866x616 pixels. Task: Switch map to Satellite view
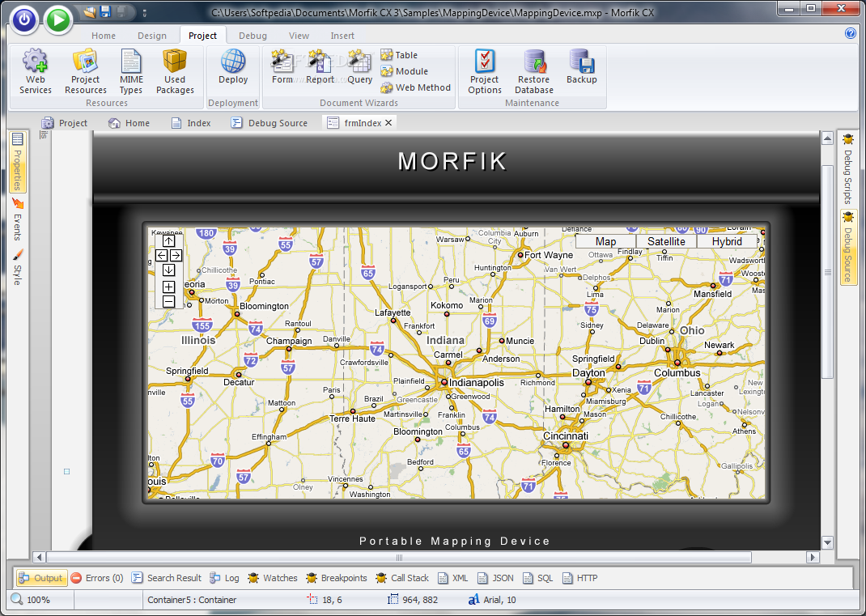pyautogui.click(x=667, y=241)
